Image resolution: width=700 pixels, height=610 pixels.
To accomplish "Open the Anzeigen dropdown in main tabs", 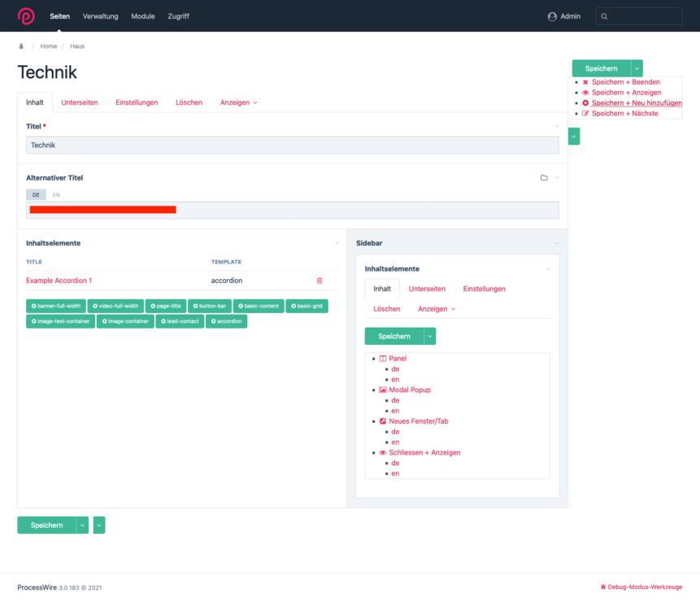I will coord(238,102).
